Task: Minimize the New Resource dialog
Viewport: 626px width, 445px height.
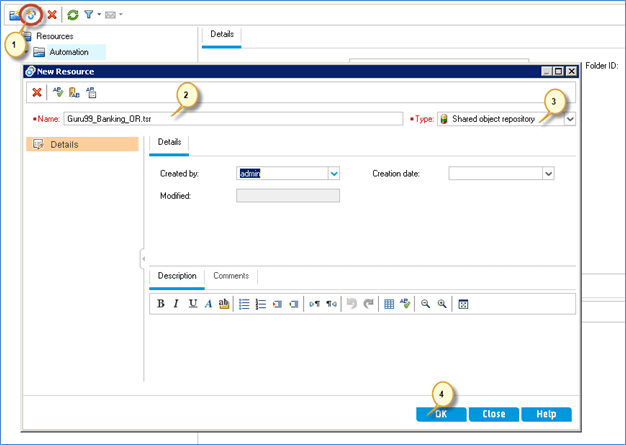Action: (x=547, y=71)
